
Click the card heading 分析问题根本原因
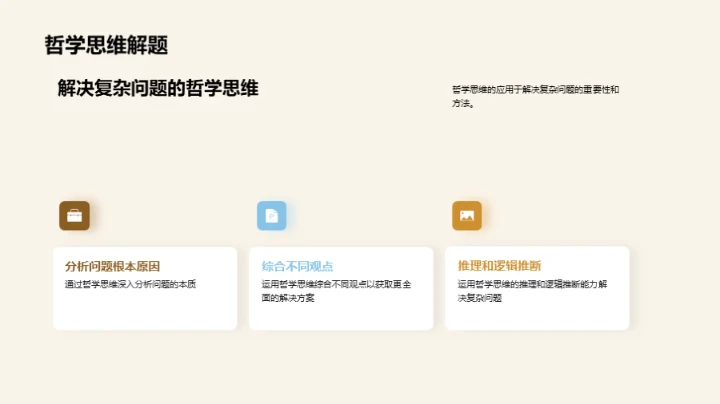point(112,266)
